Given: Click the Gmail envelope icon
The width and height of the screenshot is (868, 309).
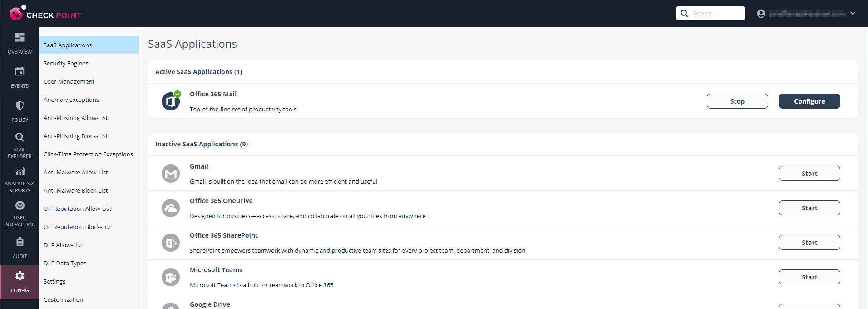Looking at the screenshot, I should 171,174.
